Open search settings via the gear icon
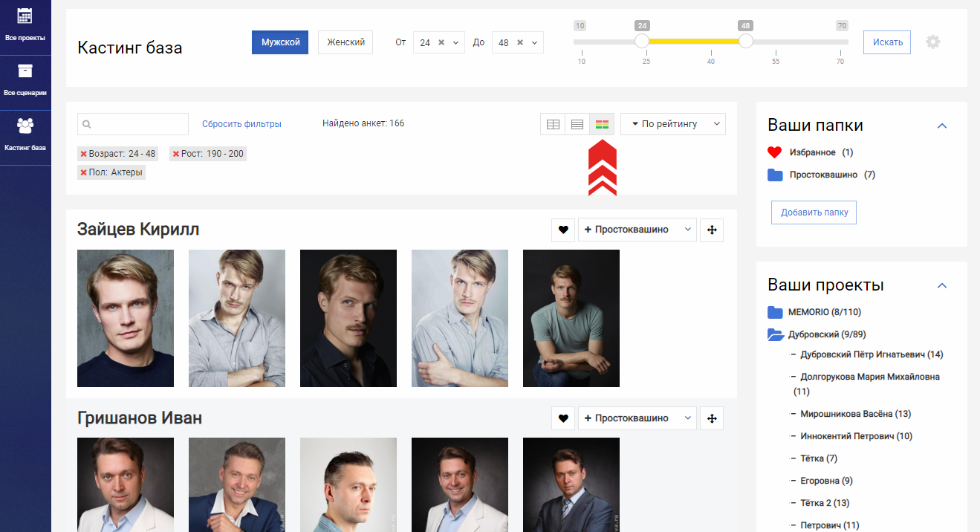980x532 pixels. [932, 42]
